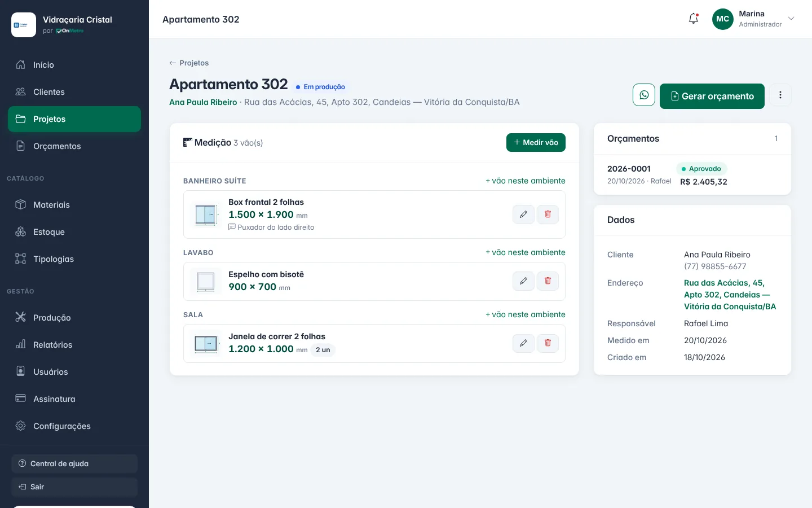Click the Medir vão button
The height and width of the screenshot is (508, 812).
click(536, 142)
